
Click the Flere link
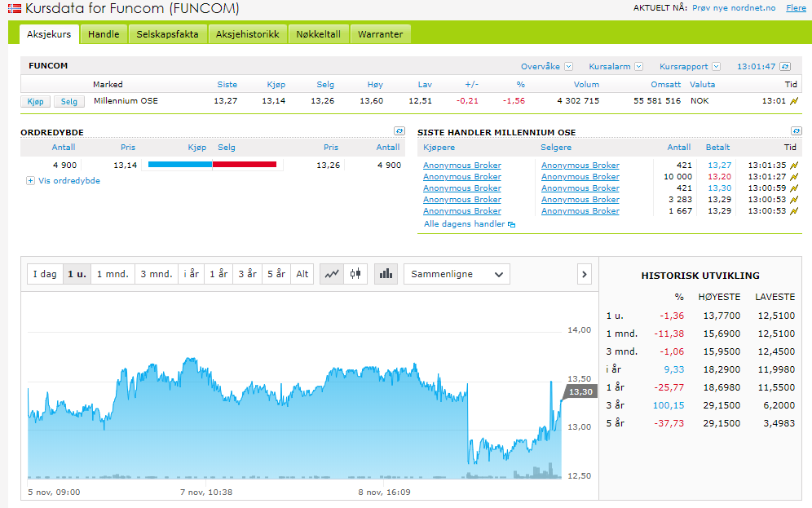point(796,8)
